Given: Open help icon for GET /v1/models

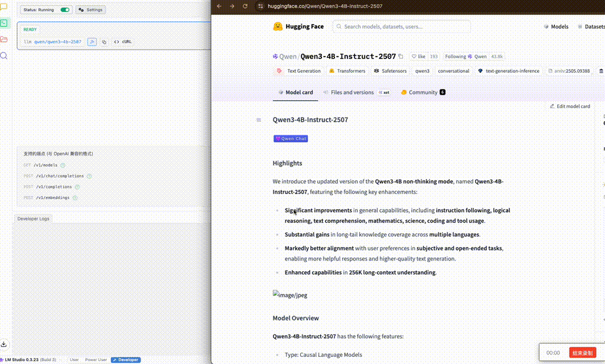Looking at the screenshot, I should (x=63, y=165).
